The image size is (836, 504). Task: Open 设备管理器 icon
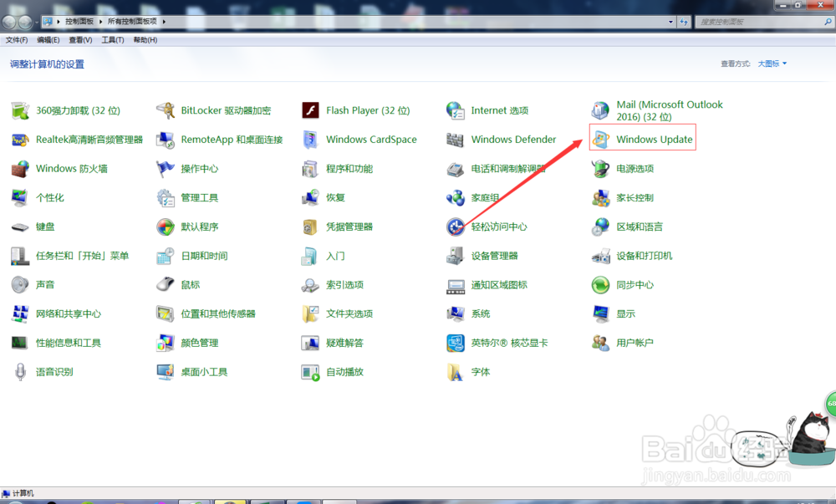point(456,256)
